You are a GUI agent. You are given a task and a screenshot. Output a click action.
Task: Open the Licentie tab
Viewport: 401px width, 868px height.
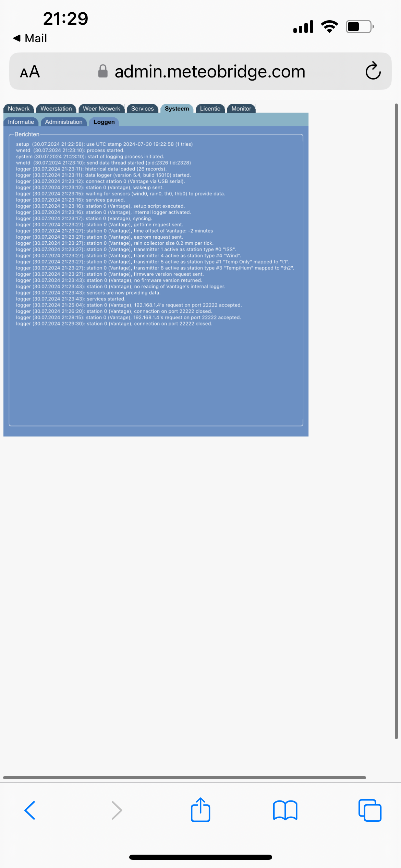[210, 108]
